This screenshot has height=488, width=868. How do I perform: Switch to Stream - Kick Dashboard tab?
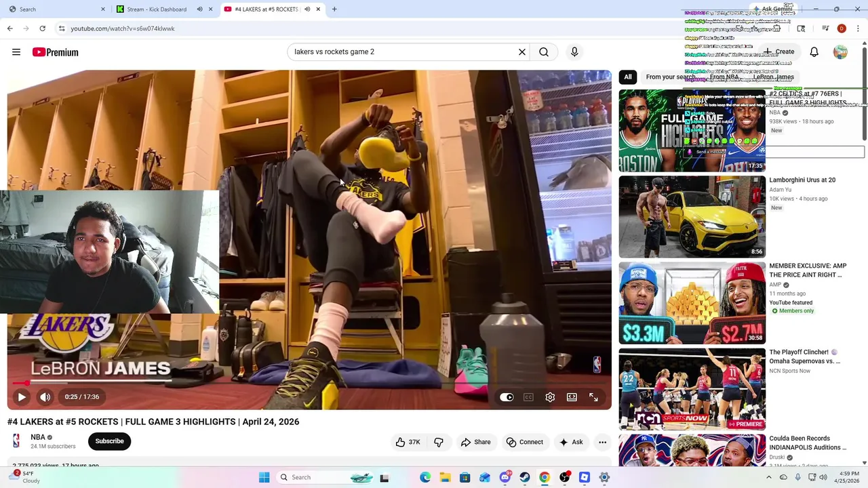coord(156,9)
